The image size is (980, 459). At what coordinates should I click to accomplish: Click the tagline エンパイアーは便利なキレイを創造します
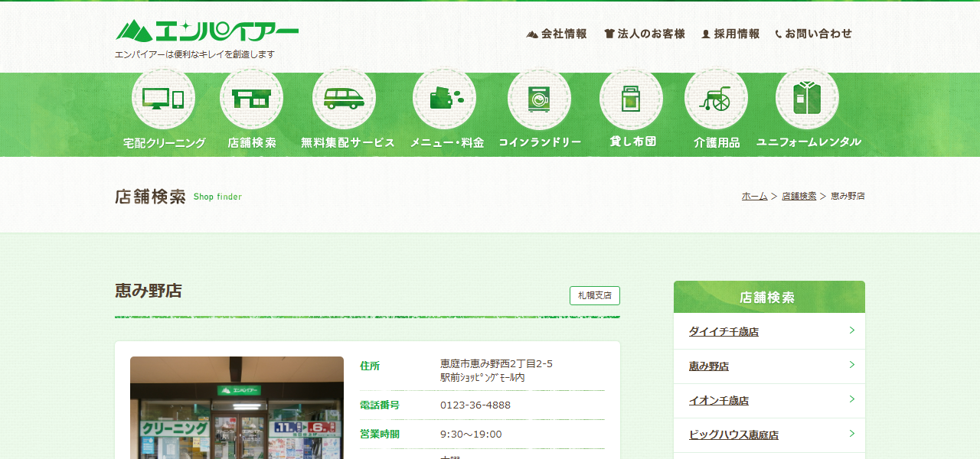pyautogui.click(x=194, y=54)
